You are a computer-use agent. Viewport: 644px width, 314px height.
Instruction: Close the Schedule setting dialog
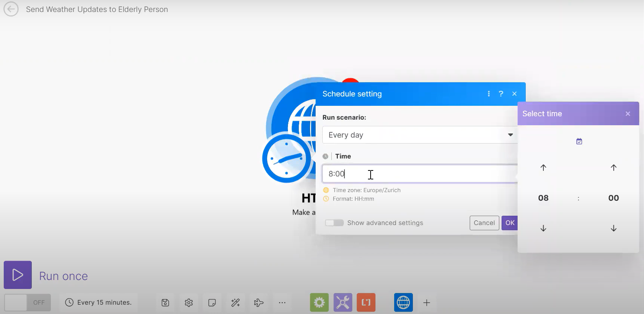point(515,94)
